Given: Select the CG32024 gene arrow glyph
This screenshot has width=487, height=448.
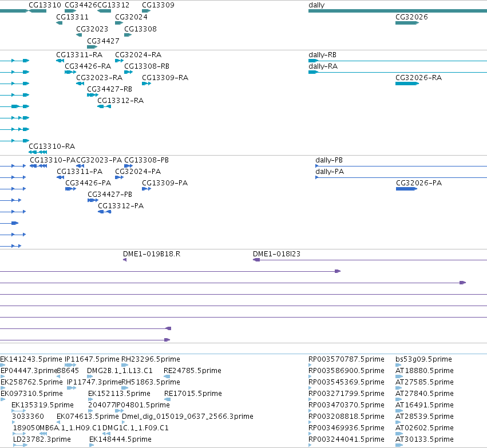Looking at the screenshot, I should click(119, 23).
